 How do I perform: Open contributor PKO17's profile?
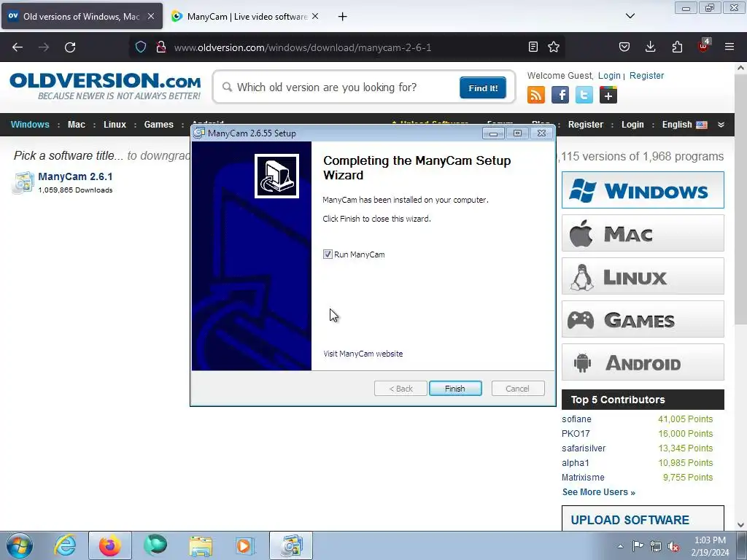click(x=576, y=434)
